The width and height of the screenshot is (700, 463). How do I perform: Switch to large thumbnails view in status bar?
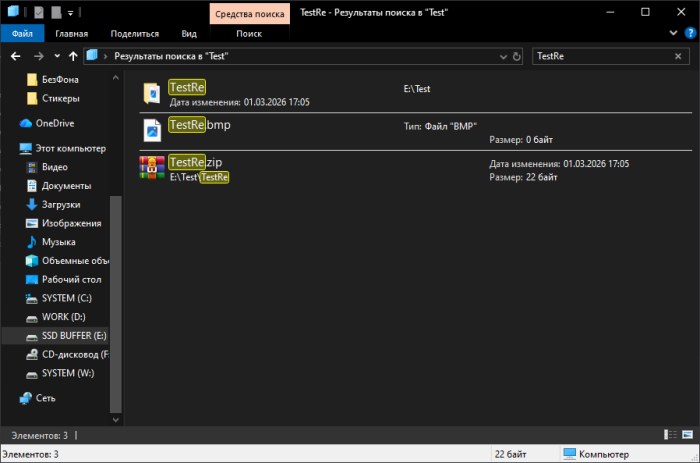click(x=685, y=435)
